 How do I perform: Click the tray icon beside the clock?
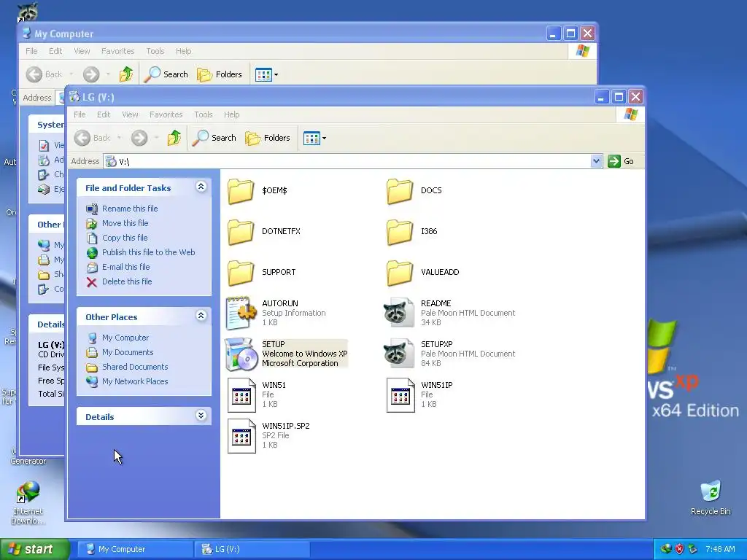(693, 550)
